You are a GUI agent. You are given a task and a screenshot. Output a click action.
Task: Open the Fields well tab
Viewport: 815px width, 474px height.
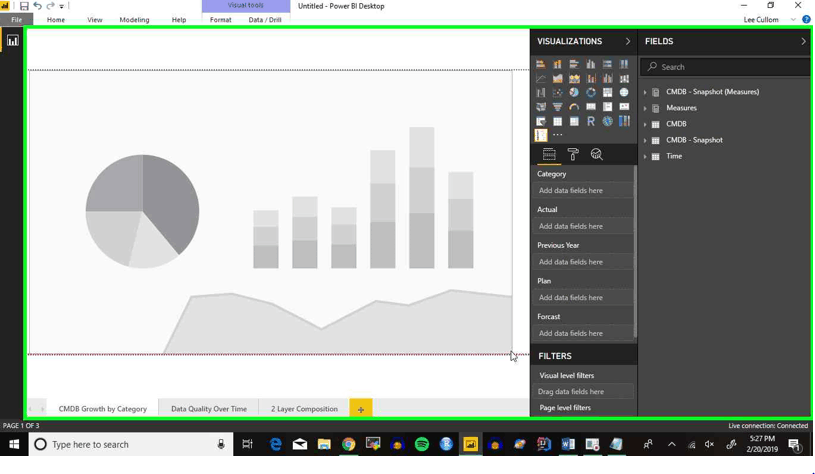click(549, 154)
